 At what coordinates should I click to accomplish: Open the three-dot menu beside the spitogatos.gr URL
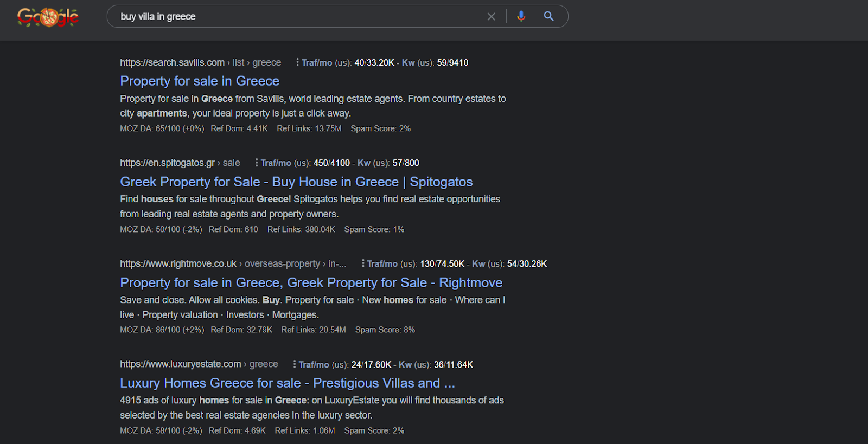(257, 163)
